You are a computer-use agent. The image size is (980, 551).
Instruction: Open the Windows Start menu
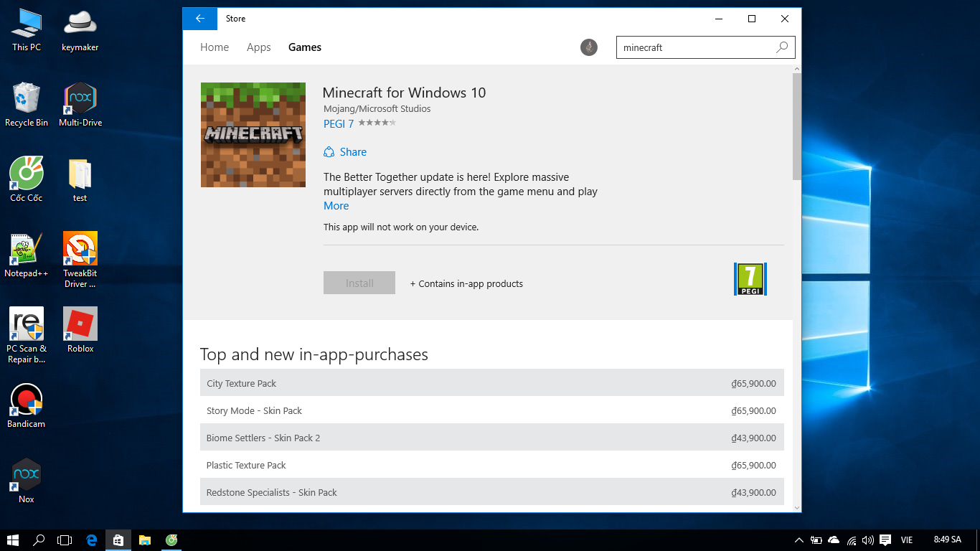point(13,540)
